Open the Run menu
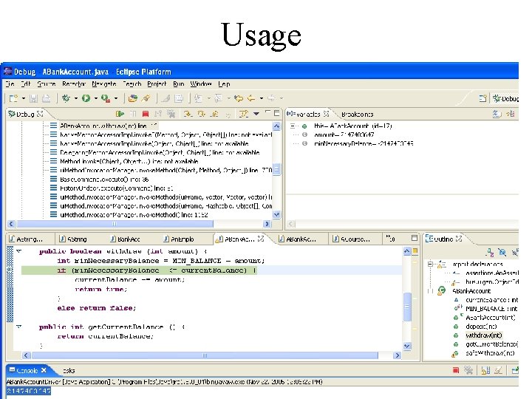The height and width of the screenshot is (399, 532). click(179, 83)
